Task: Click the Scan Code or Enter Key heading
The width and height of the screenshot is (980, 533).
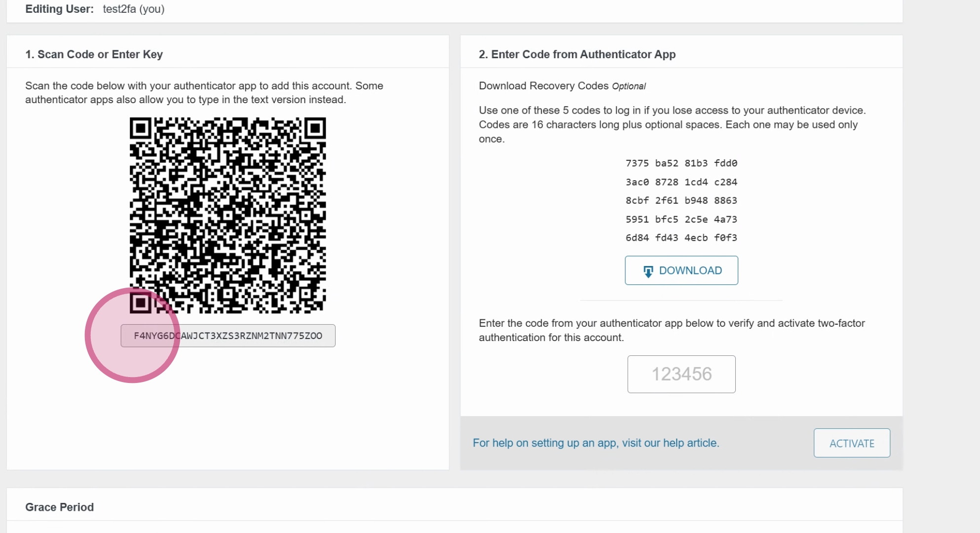Action: pyautogui.click(x=94, y=54)
